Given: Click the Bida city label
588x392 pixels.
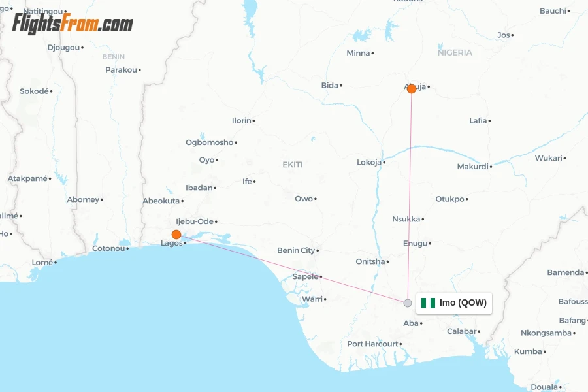Looking at the screenshot, I should [x=330, y=85].
